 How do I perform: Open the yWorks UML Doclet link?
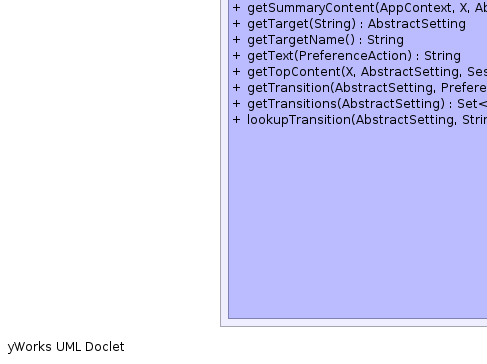point(66,347)
